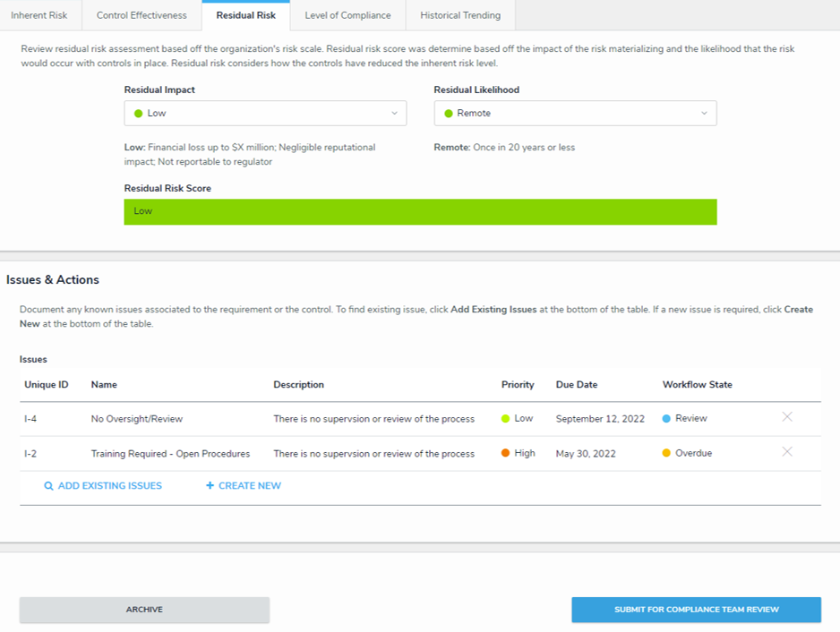Click the yellow Overdue workflow state dot

coord(667,454)
